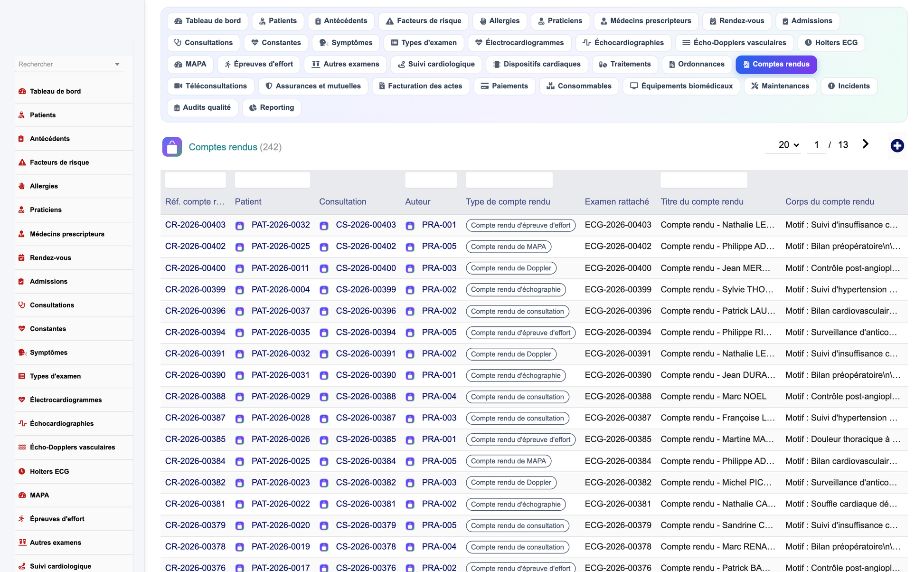Click the Écho-Dopplers vasculaires sidebar icon
The image size is (924, 572).
(x=22, y=447)
